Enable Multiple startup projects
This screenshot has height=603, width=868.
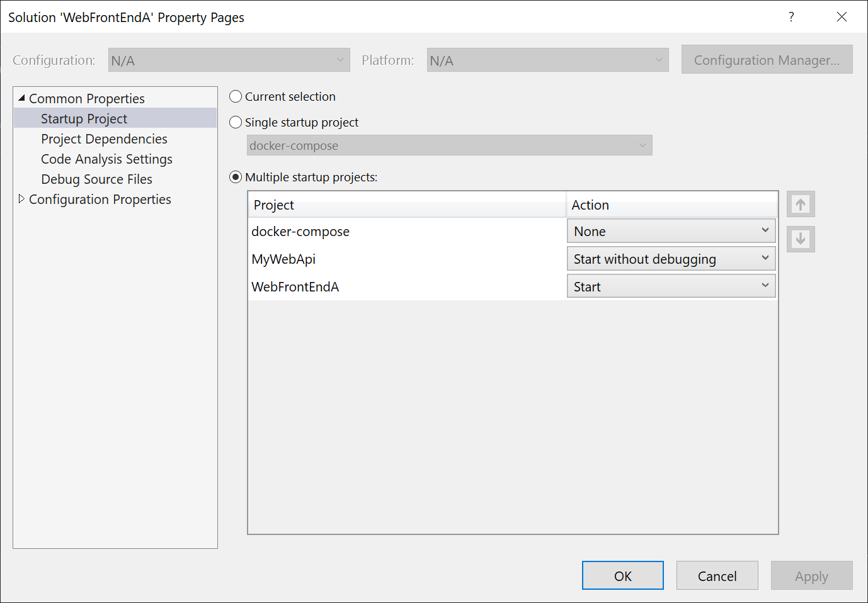tap(235, 177)
